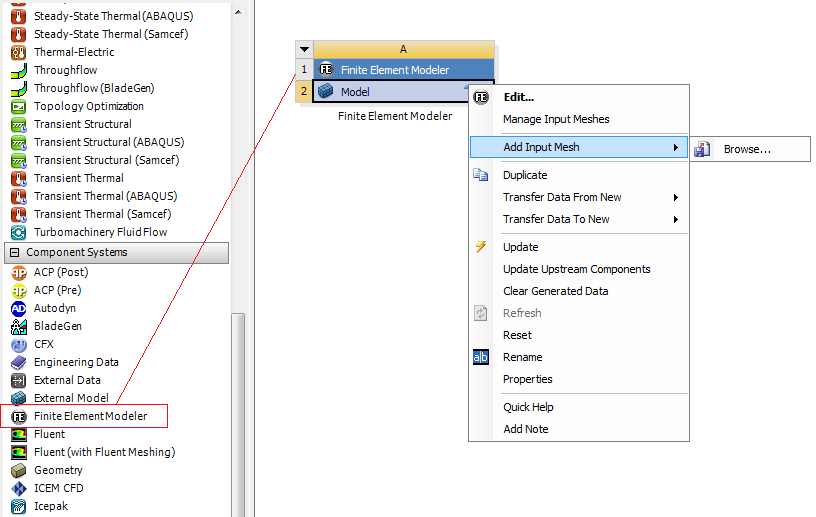The width and height of the screenshot is (816, 517).
Task: Click the Engineering Data book icon
Action: (x=18, y=362)
